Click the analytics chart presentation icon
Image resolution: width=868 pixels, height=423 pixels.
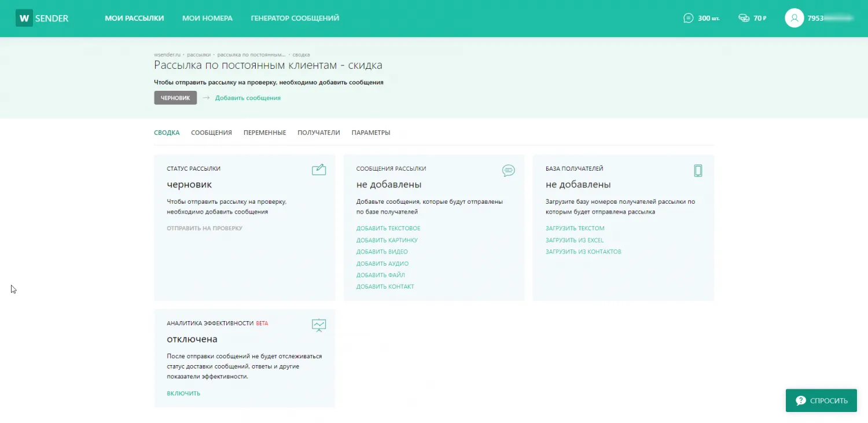[319, 325]
